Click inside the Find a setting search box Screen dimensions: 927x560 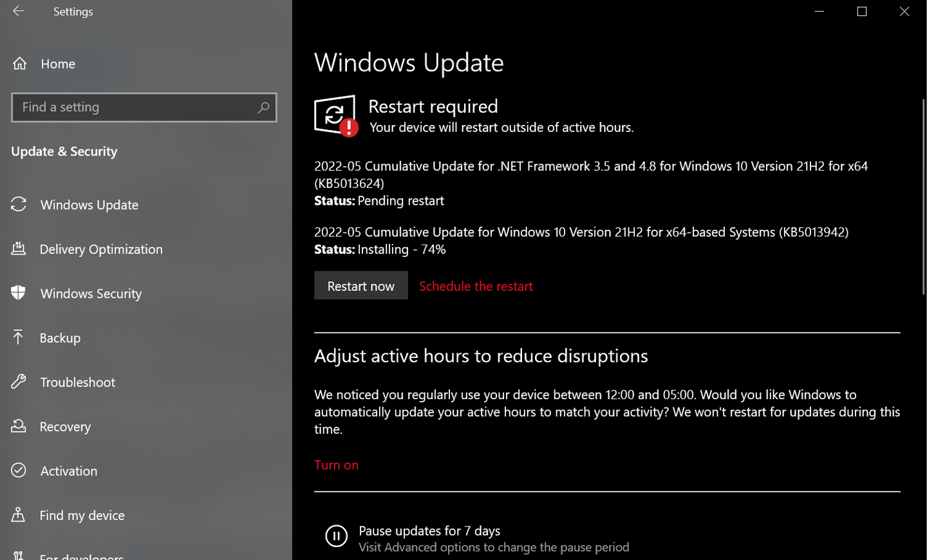(x=129, y=107)
